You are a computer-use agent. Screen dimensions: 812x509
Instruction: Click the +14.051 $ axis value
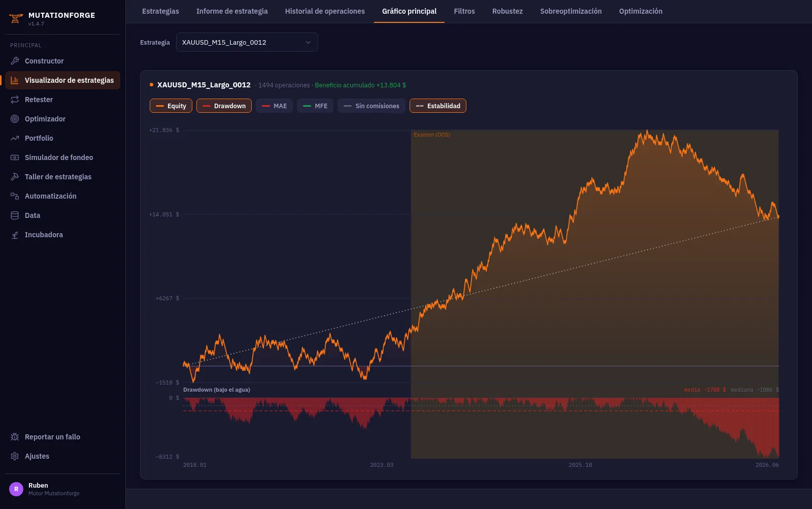[164, 214]
